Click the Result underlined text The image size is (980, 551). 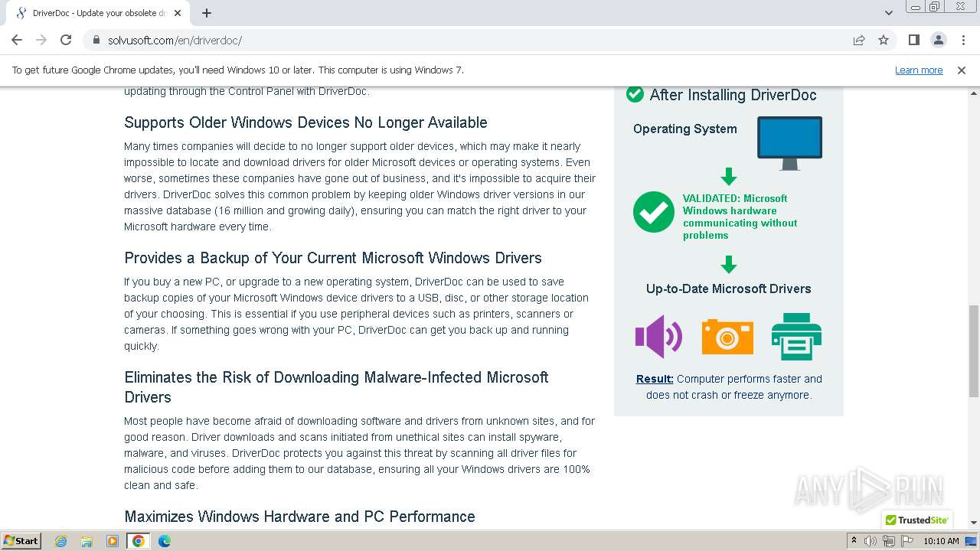(x=655, y=379)
